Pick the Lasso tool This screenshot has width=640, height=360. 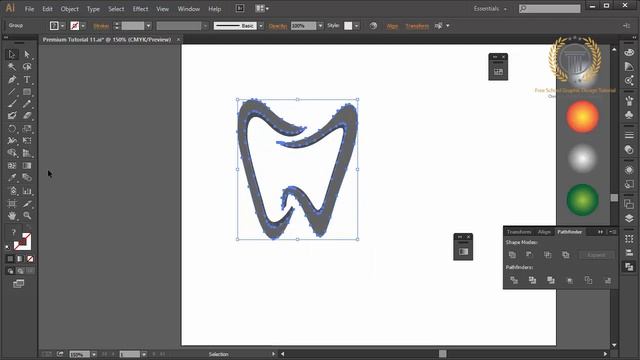(x=27, y=67)
